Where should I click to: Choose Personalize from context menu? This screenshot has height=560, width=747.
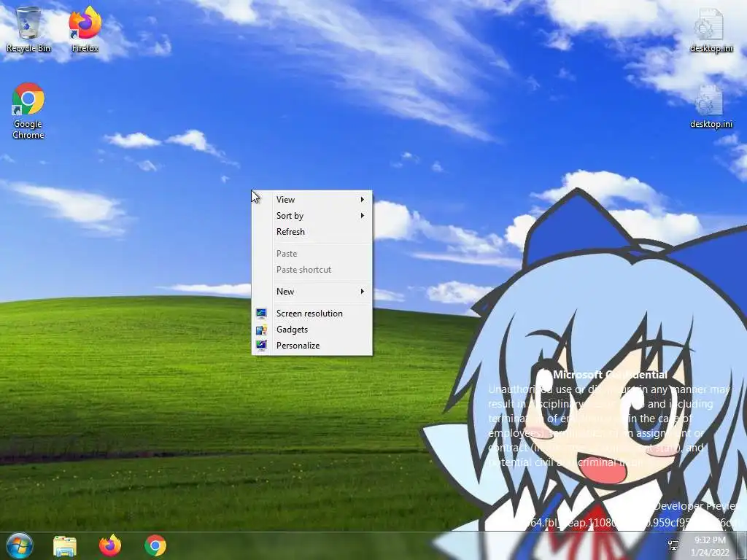tap(312, 346)
